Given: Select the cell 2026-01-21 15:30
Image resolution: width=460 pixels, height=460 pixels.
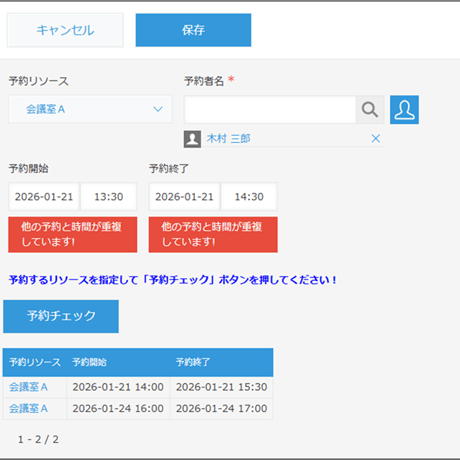Looking at the screenshot, I should [222, 387].
